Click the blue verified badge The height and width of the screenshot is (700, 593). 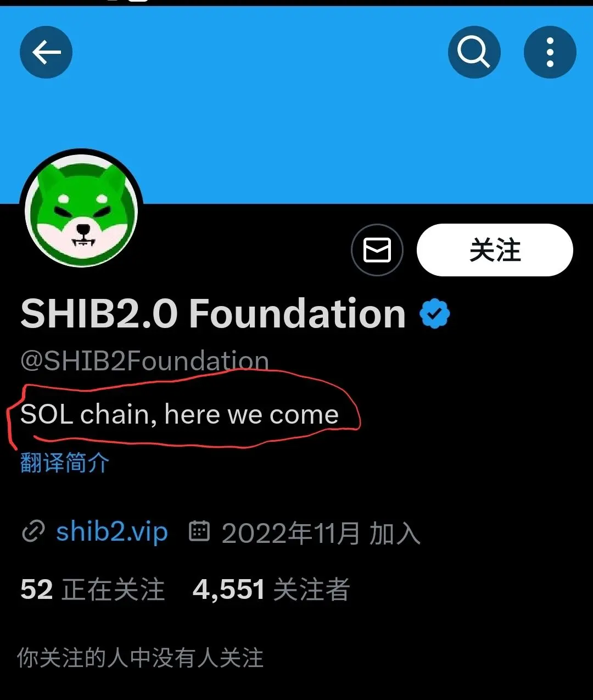(x=435, y=314)
